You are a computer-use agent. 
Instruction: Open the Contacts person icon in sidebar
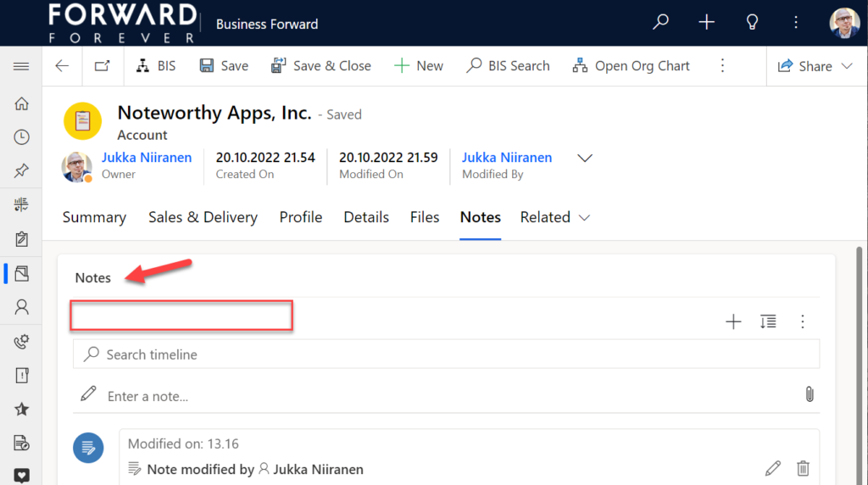pyautogui.click(x=21, y=307)
